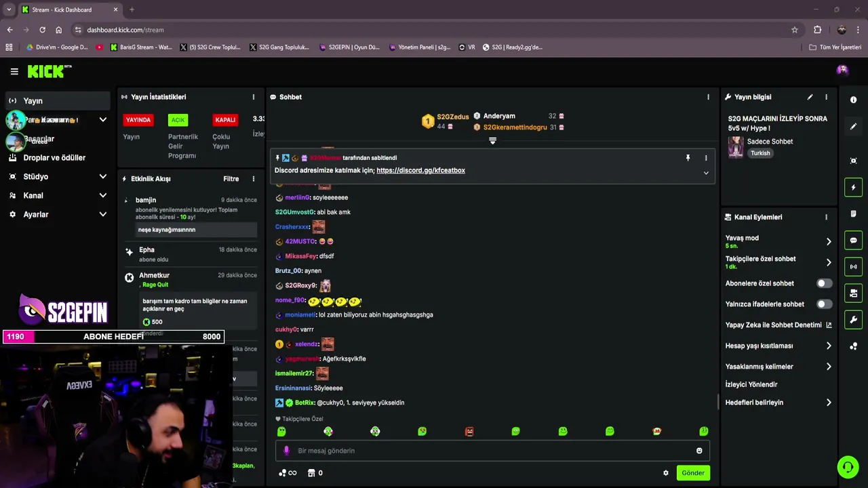Open the S2G Gang Topluluk bookmark
868x488 pixels.
[x=279, y=47]
